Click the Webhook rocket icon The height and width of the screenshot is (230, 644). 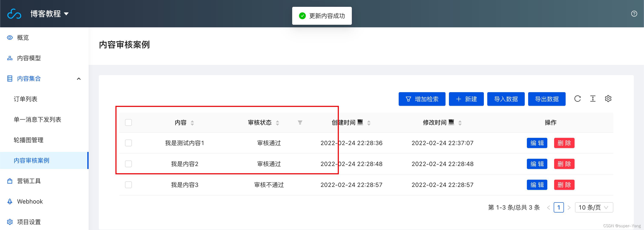click(x=10, y=201)
